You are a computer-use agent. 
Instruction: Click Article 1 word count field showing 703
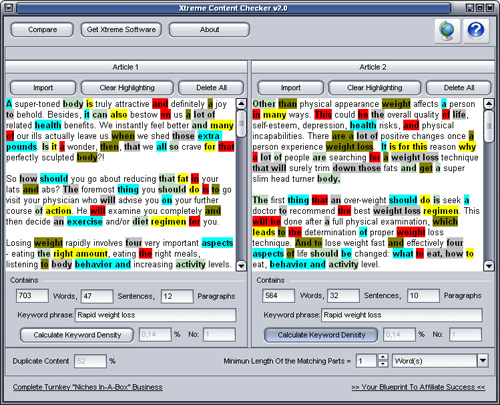coord(32,296)
